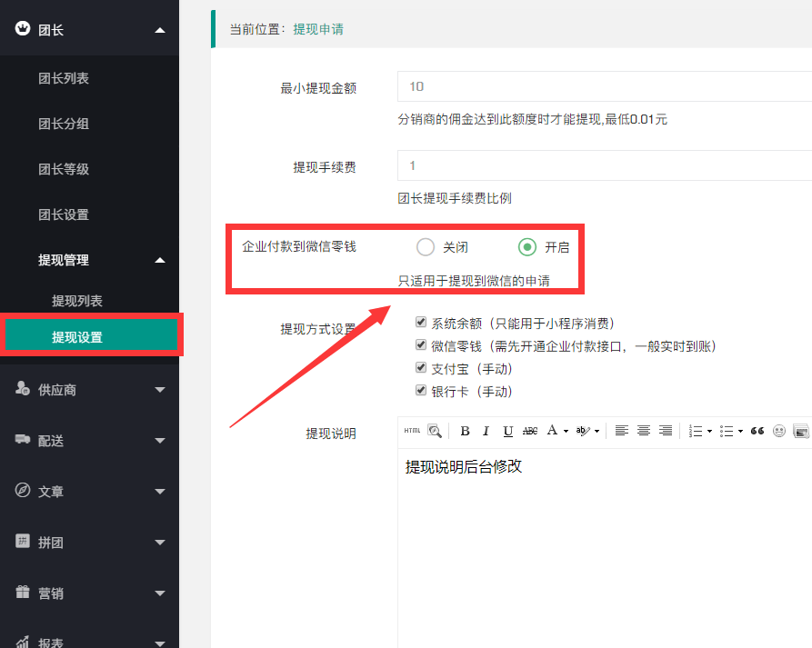Align text right in editor

click(666, 431)
